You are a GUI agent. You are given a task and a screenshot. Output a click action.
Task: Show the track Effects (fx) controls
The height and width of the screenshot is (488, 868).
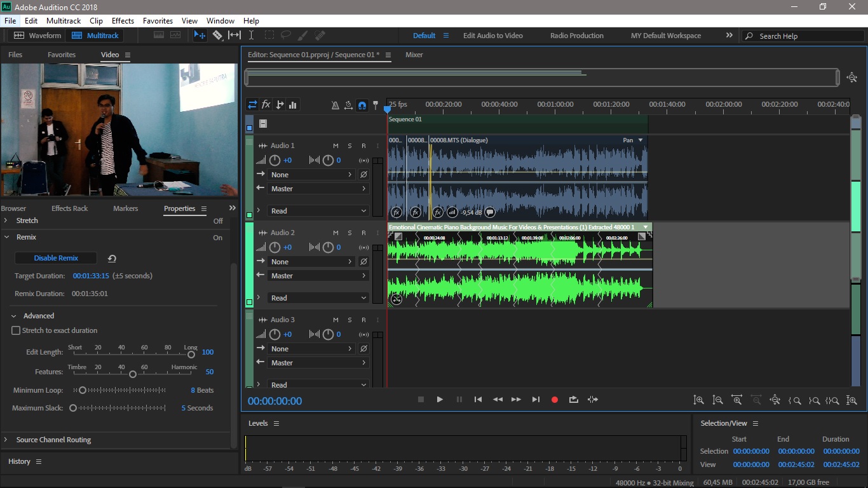(x=266, y=105)
